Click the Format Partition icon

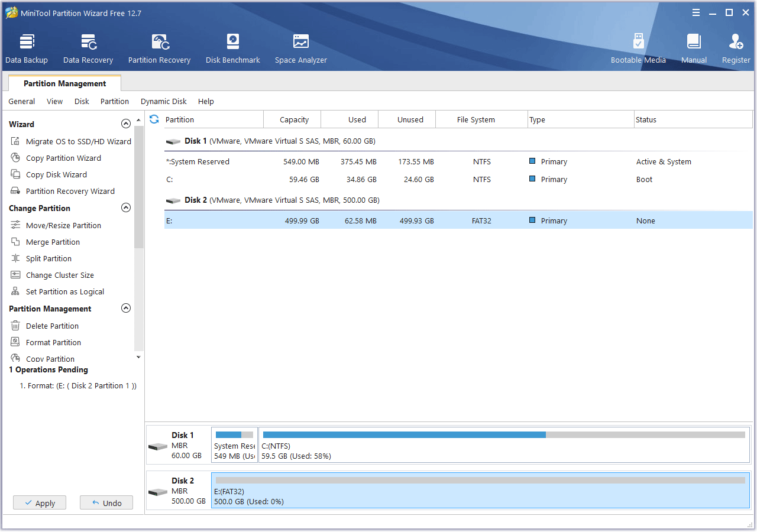[15, 342]
